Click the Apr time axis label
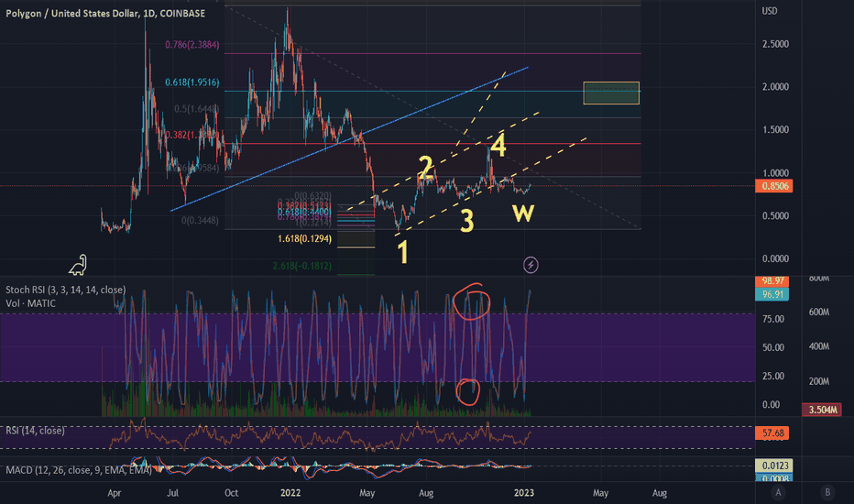The width and height of the screenshot is (854, 504). point(115,493)
